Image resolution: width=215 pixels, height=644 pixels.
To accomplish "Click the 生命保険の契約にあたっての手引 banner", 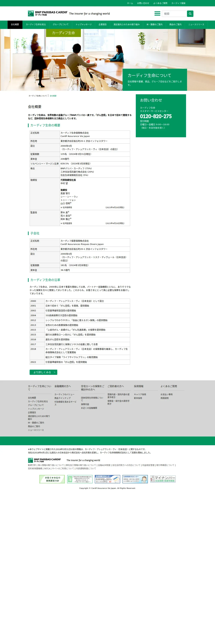I will tap(107, 479).
